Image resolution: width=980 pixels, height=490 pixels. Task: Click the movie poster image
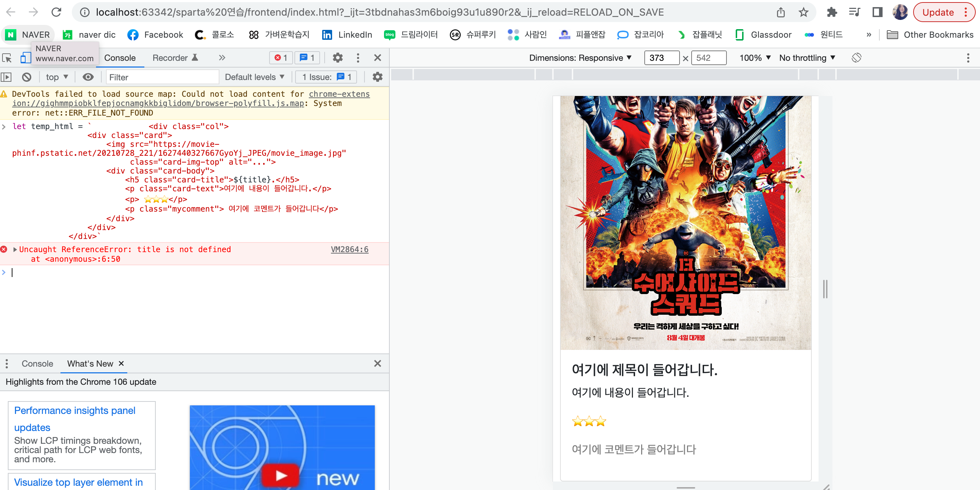click(686, 223)
